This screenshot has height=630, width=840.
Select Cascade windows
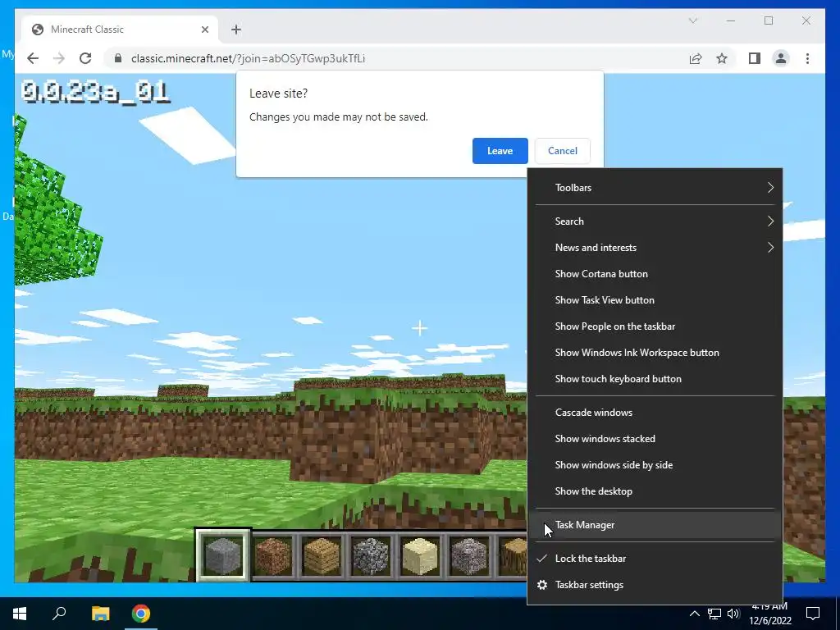click(x=655, y=413)
